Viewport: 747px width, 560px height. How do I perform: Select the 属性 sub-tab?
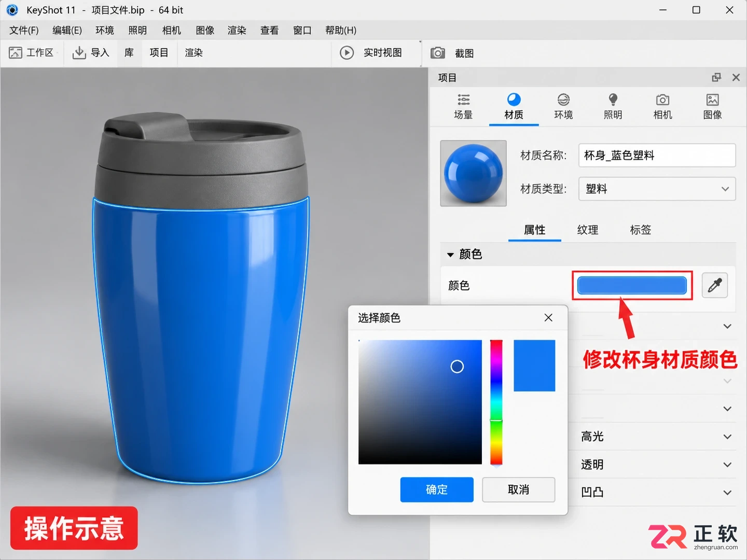coord(534,230)
